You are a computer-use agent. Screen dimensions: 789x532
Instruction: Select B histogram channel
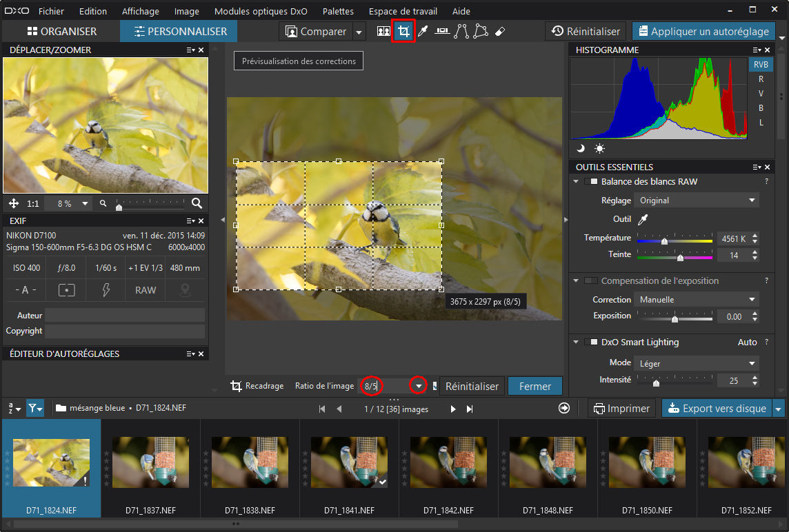click(761, 108)
